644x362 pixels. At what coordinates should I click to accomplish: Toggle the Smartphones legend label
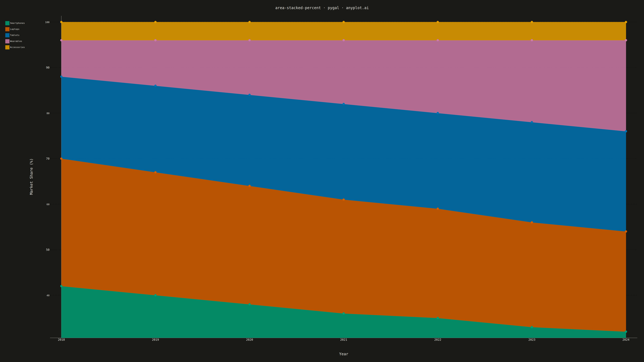[x=17, y=23]
